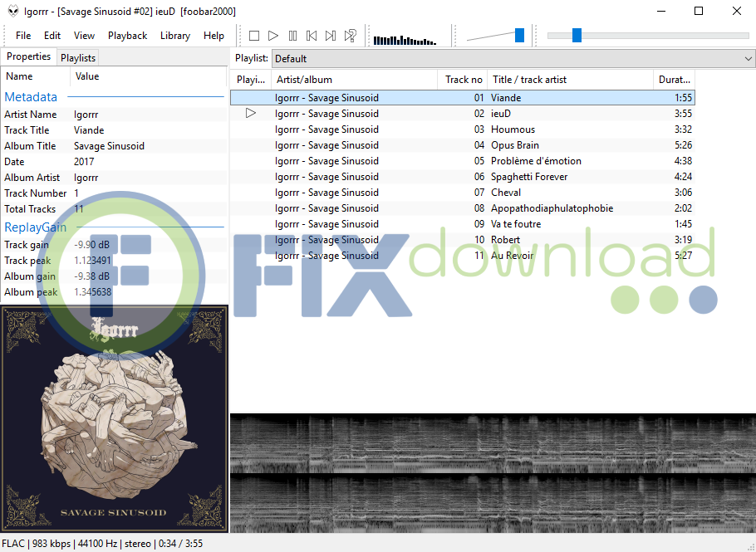
Task: Click the Savage Sinusoid album art
Action: [x=115, y=418]
